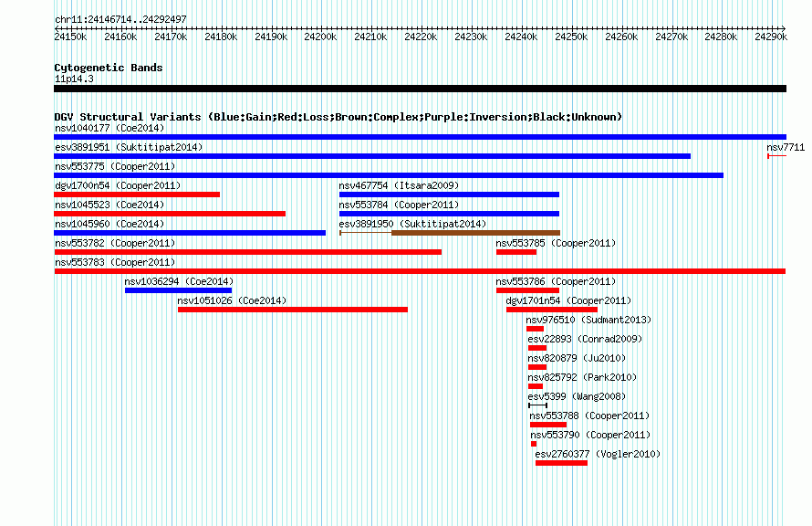
Task: Click the 24150k ruler position
Action: tap(70, 37)
